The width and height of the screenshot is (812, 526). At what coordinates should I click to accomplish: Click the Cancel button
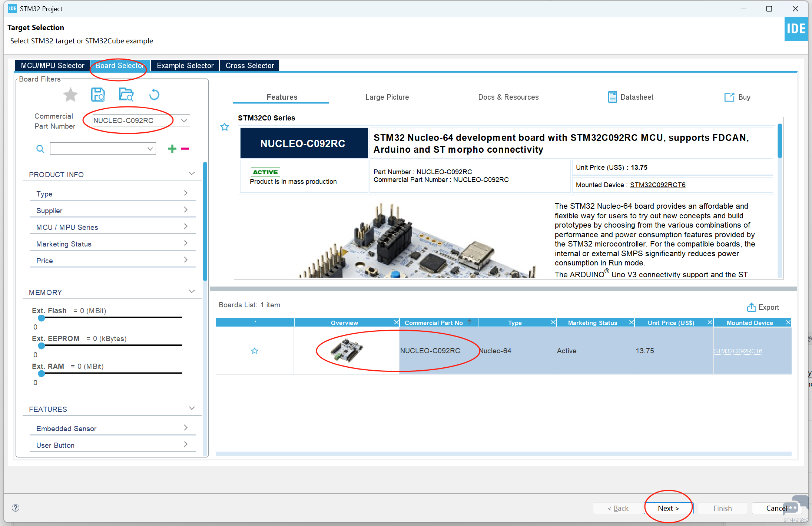point(776,508)
